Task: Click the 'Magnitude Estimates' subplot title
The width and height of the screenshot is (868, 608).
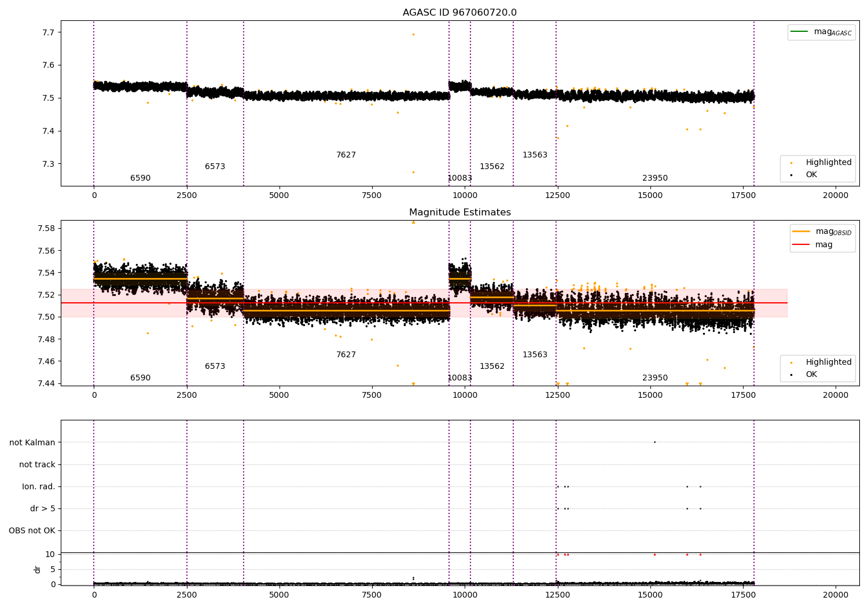Action: (x=459, y=213)
